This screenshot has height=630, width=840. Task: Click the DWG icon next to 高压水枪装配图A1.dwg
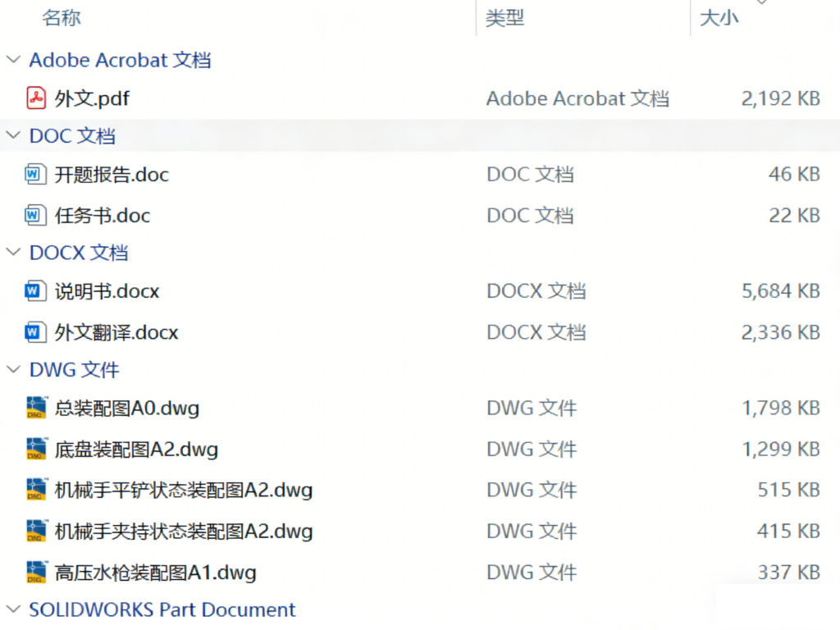(35, 572)
